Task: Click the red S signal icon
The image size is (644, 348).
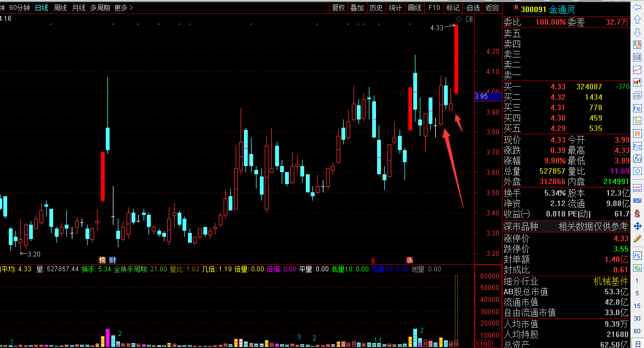Action: click(x=637, y=213)
